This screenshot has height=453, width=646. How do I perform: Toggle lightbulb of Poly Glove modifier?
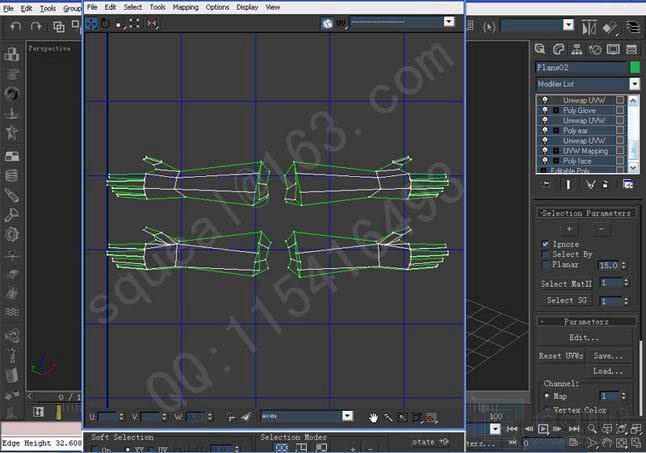point(545,110)
